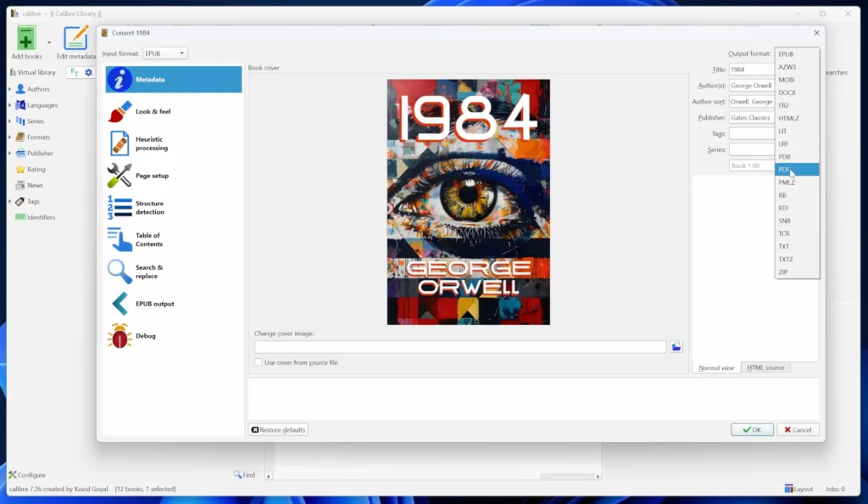Image resolution: width=868 pixels, height=504 pixels.
Task: Click the Title field containing 1984
Action: click(751, 70)
